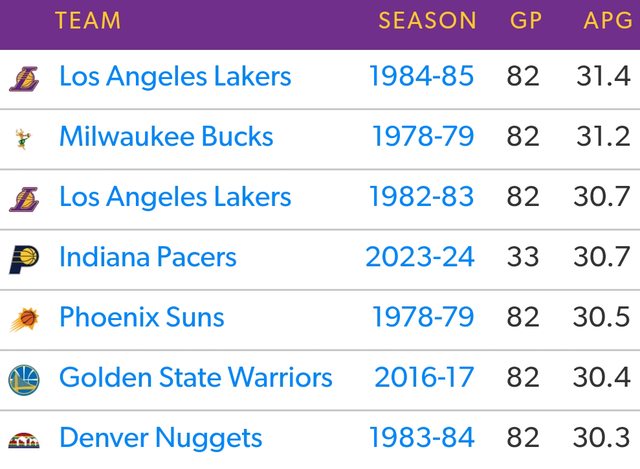
Task: Click the Denver Nuggets logo icon
Action: 24,439
